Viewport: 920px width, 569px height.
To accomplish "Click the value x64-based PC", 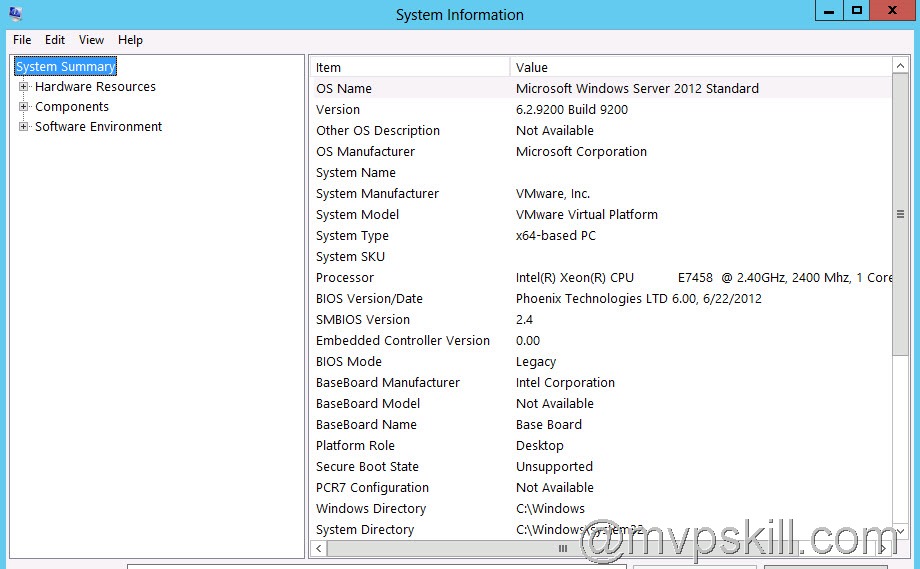I will pyautogui.click(x=556, y=236).
